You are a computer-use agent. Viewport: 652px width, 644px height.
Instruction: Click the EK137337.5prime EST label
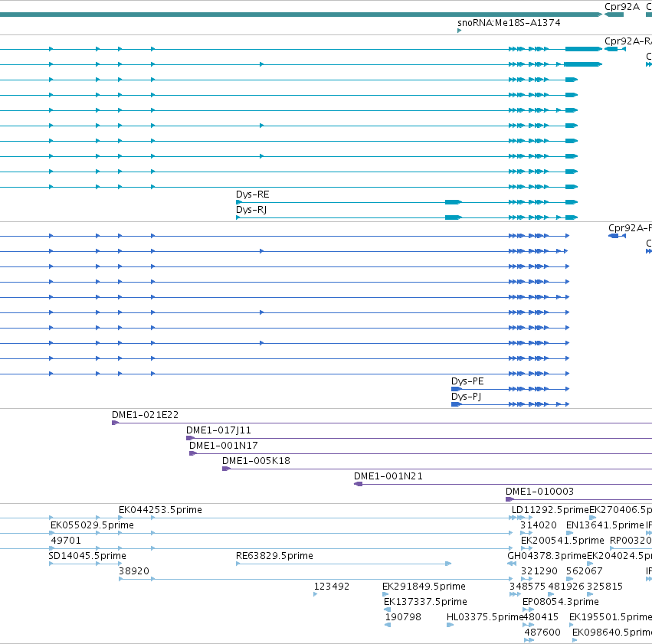(x=425, y=602)
